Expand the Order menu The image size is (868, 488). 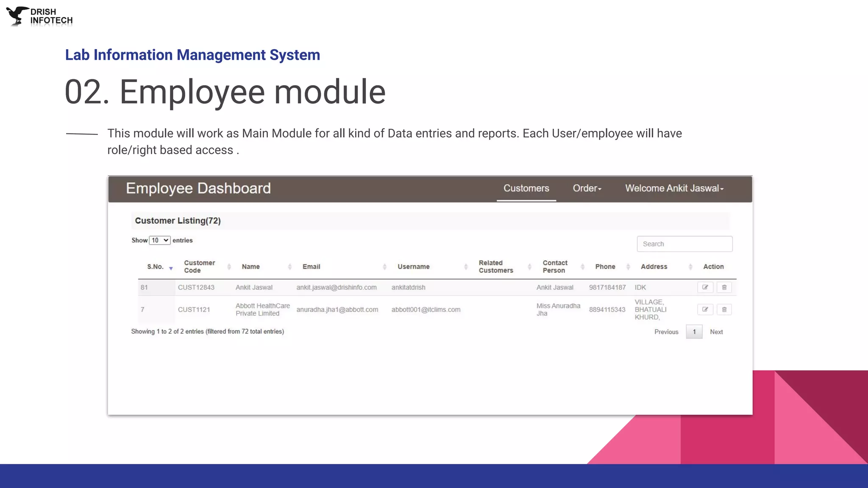click(x=587, y=189)
